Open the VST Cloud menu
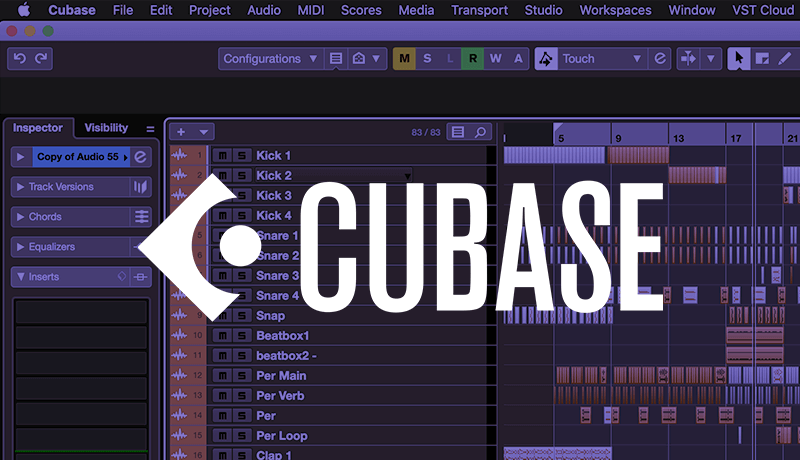800x460 pixels. point(763,10)
